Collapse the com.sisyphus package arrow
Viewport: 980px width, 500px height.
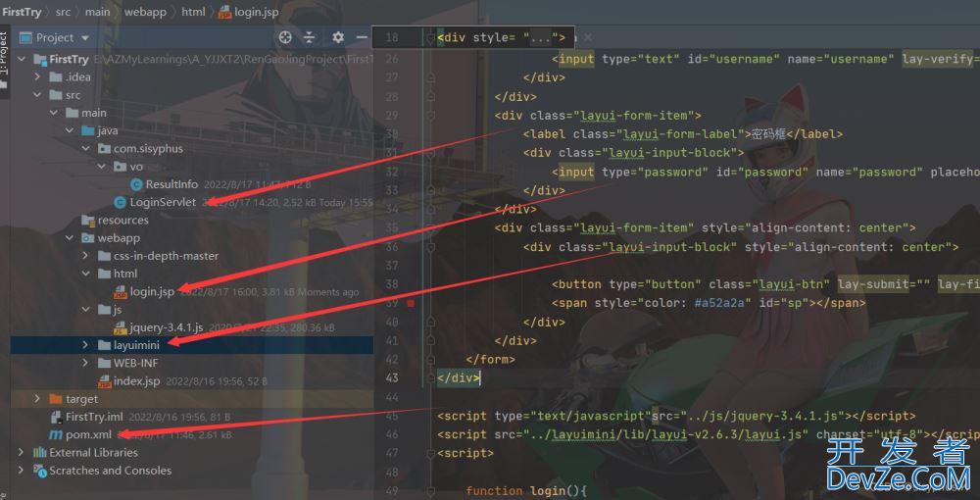click(85, 149)
